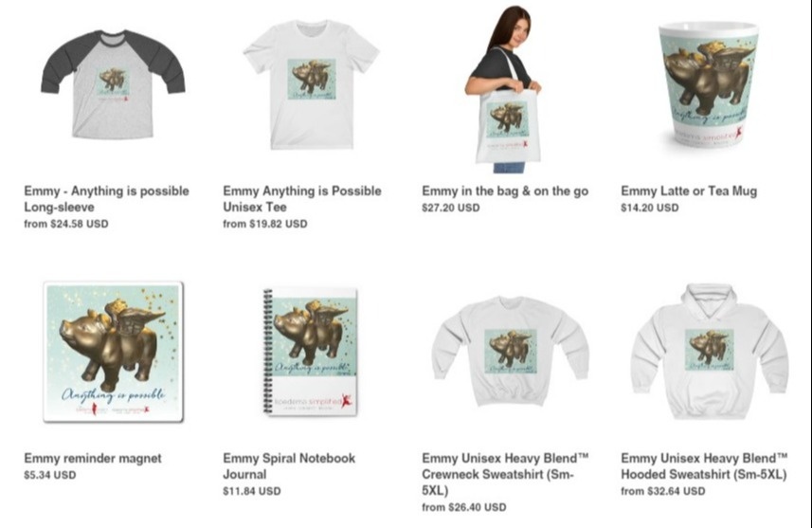The height and width of the screenshot is (528, 812).
Task: Click the 'Emmy Latte or Tea Mug' title
Action: [689, 191]
